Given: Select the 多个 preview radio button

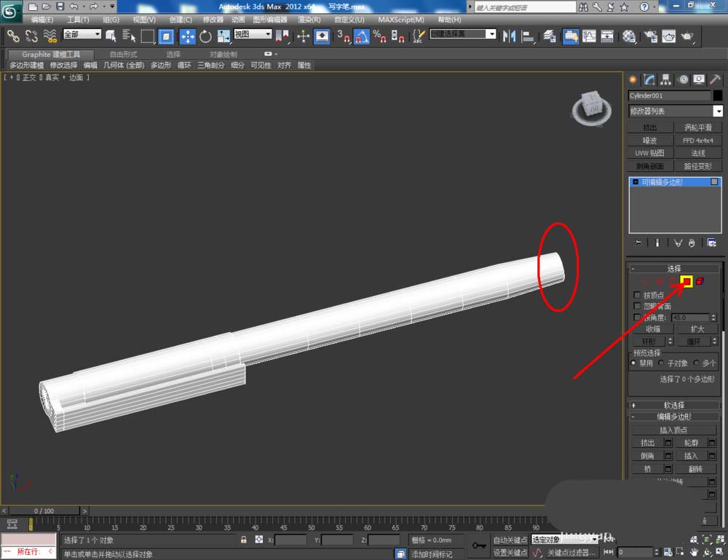Looking at the screenshot, I should point(697,363).
